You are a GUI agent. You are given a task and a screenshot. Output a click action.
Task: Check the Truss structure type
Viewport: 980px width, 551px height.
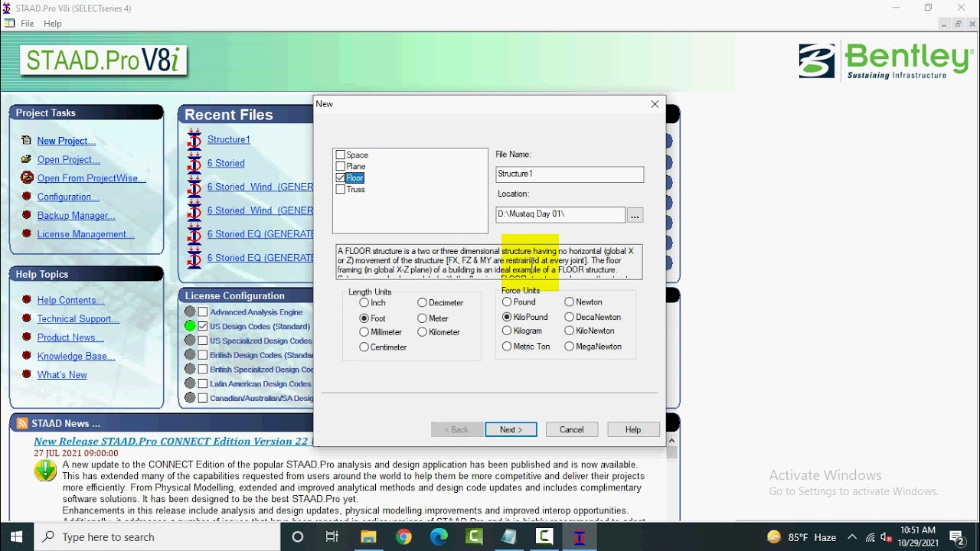(341, 189)
